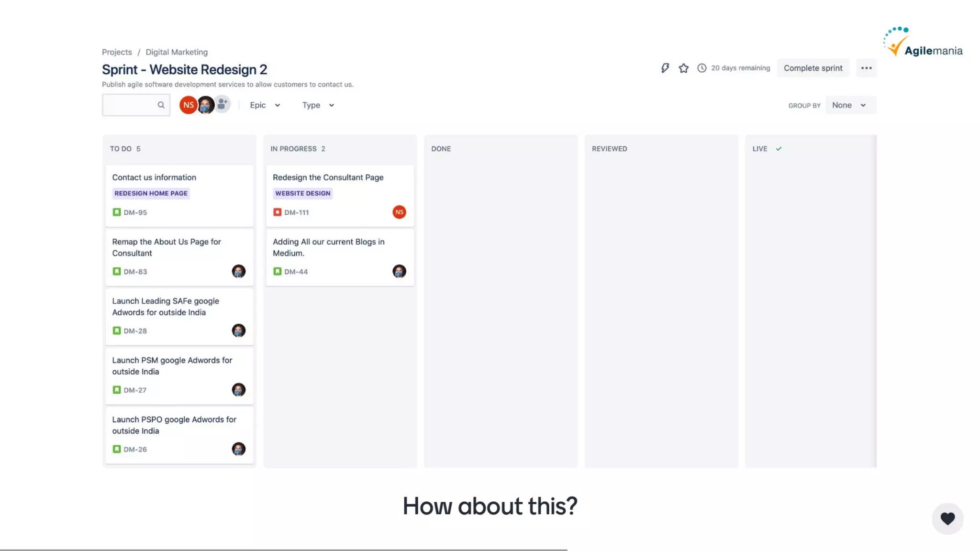Click the clock icon by days remaining
This screenshot has width=980, height=551.
point(702,68)
